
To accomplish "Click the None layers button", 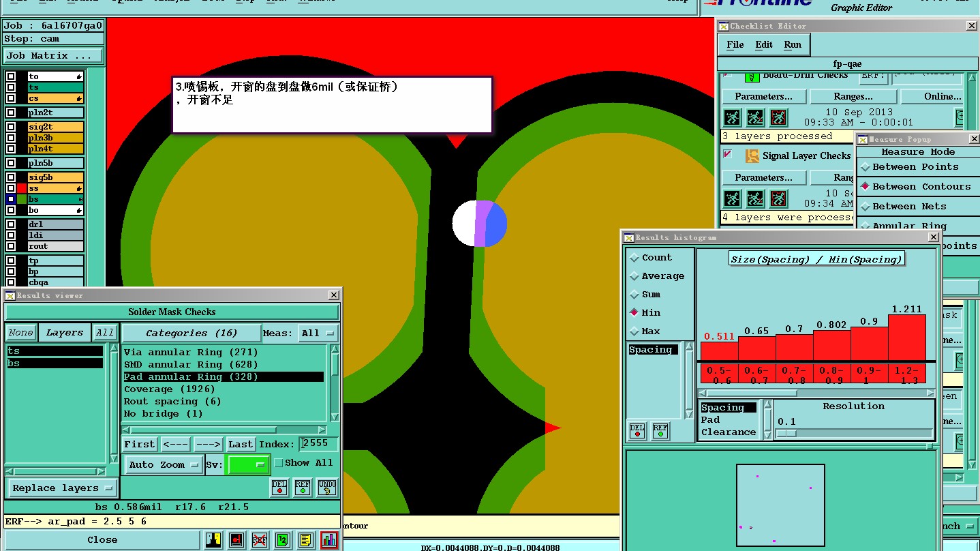I will (20, 333).
